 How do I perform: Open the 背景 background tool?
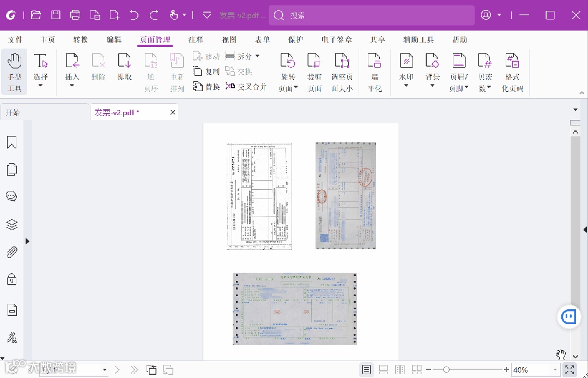pyautogui.click(x=432, y=70)
